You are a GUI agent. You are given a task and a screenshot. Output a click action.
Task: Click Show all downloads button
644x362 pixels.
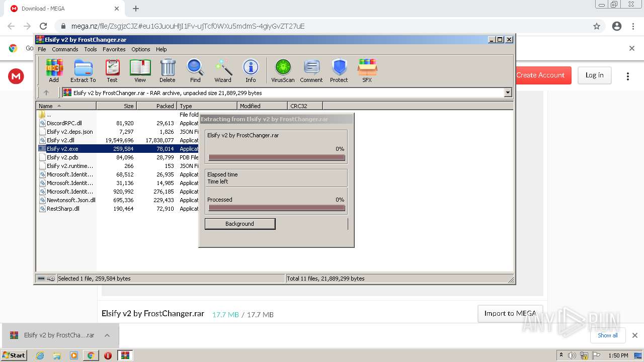[607, 335]
